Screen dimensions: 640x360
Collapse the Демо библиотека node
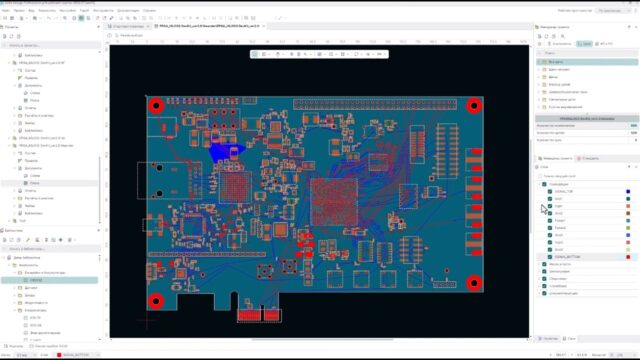(4, 258)
